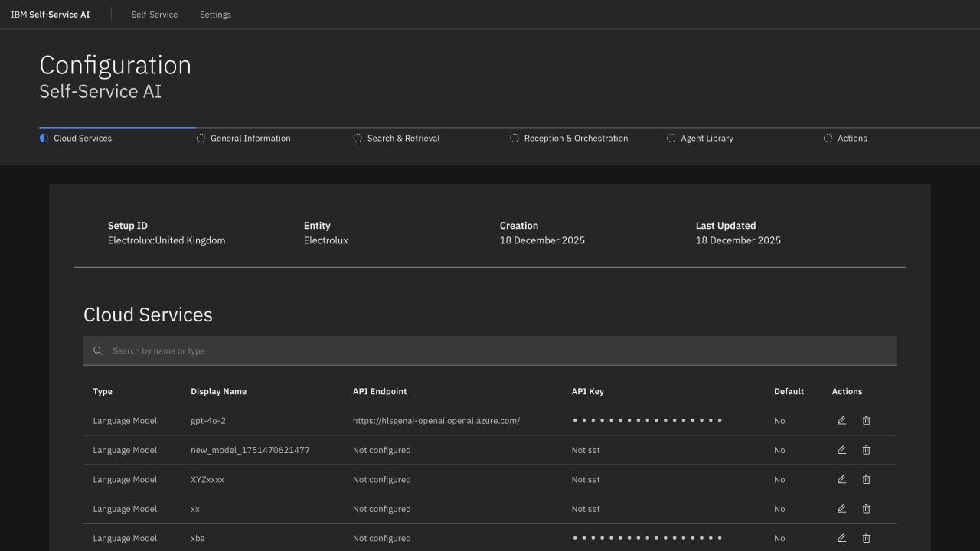
Task: Delete the xx language model
Action: pos(866,509)
